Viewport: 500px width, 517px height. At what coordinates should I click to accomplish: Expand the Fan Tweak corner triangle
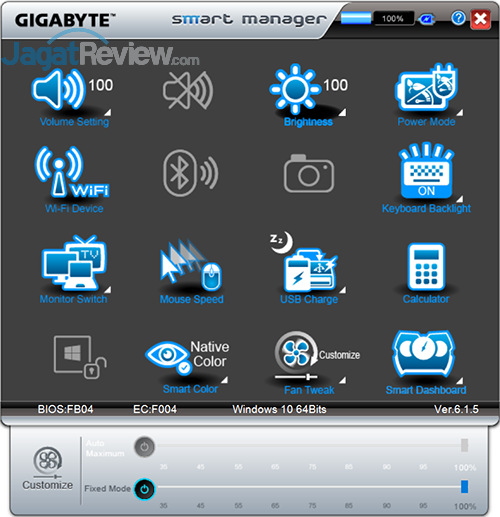342,380
